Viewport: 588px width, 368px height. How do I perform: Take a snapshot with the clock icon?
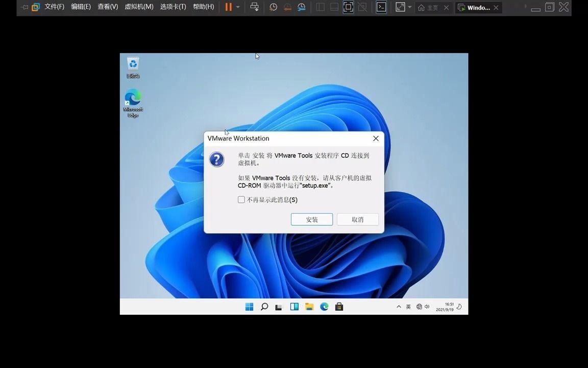(x=274, y=7)
